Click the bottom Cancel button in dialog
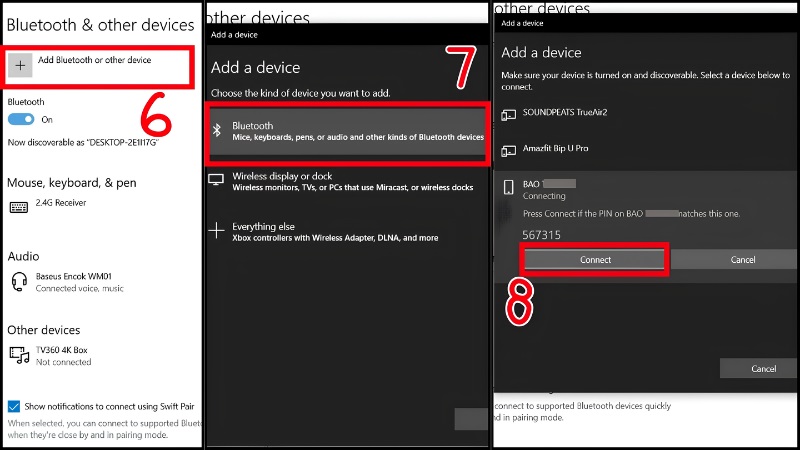The width and height of the screenshot is (800, 450). click(x=763, y=368)
